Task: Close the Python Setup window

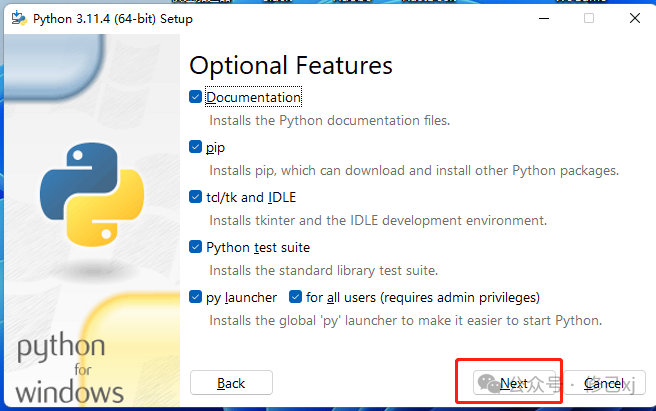Action: click(634, 18)
